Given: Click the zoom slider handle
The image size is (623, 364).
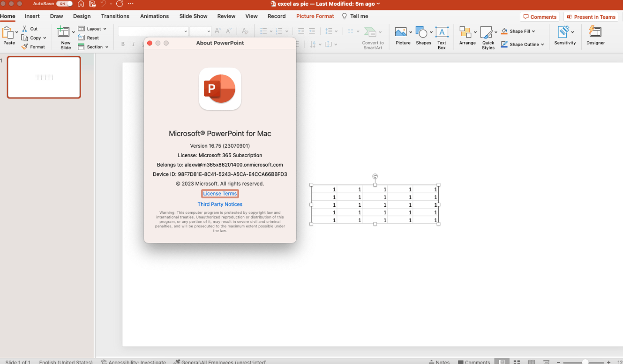Looking at the screenshot, I should tap(585, 362).
